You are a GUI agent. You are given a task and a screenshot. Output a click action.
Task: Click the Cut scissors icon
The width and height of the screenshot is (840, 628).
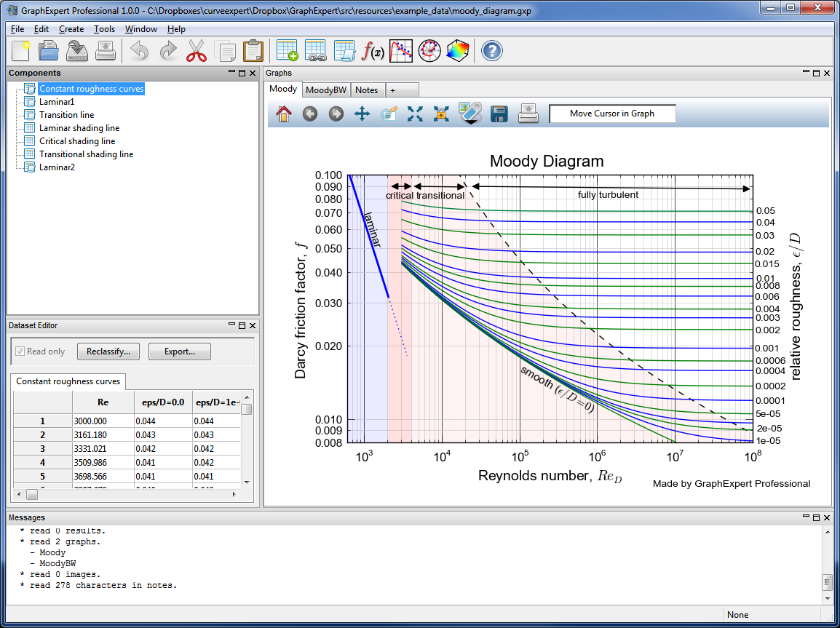pyautogui.click(x=197, y=51)
